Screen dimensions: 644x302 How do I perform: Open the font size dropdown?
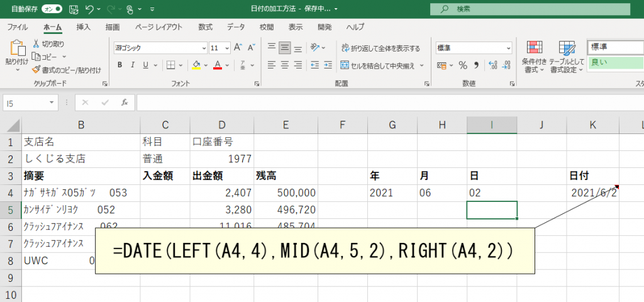coord(228,48)
